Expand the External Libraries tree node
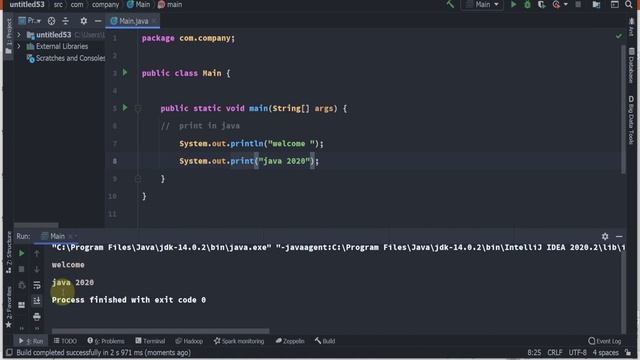Viewport: 640px width, 360px height. (19, 47)
